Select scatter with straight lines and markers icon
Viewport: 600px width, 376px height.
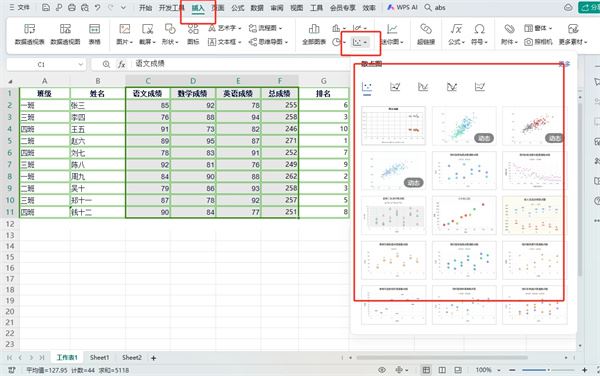[452, 87]
